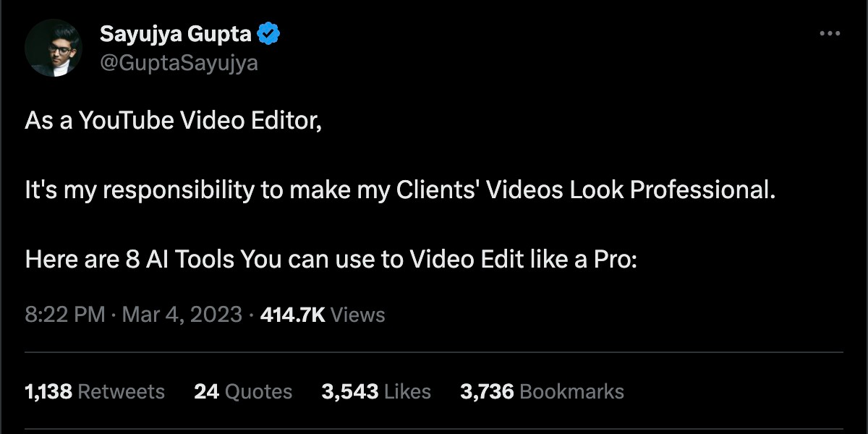Click the "As a YouTube Video Editor," line
The height and width of the screenshot is (434, 868).
point(173,121)
